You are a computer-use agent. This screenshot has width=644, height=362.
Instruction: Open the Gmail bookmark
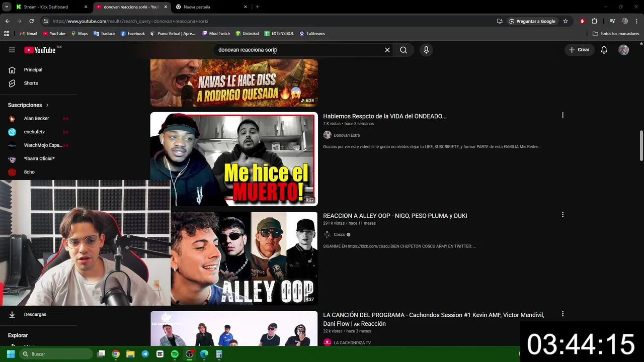tap(28, 34)
